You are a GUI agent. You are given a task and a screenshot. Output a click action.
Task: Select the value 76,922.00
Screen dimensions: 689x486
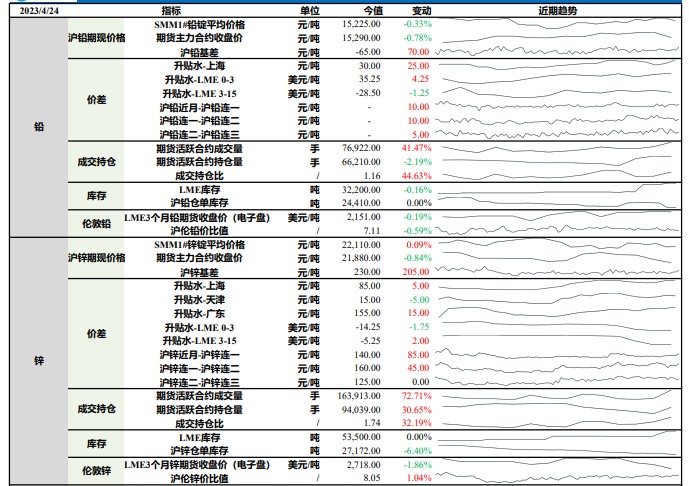(x=361, y=148)
